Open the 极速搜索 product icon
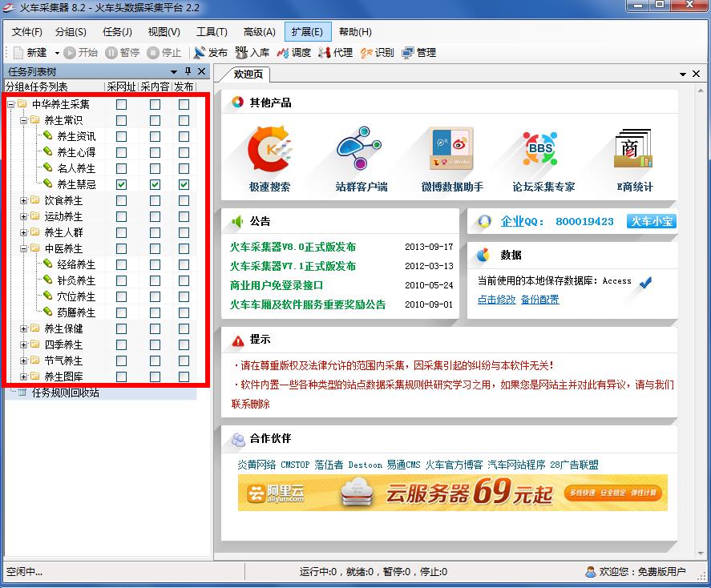 [269, 148]
